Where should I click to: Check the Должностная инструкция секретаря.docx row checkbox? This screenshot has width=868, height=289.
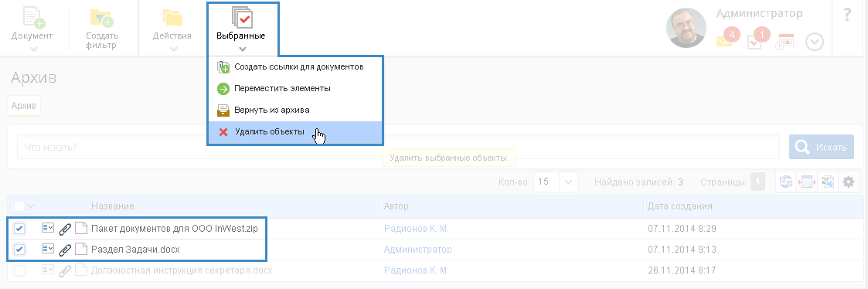click(x=19, y=270)
